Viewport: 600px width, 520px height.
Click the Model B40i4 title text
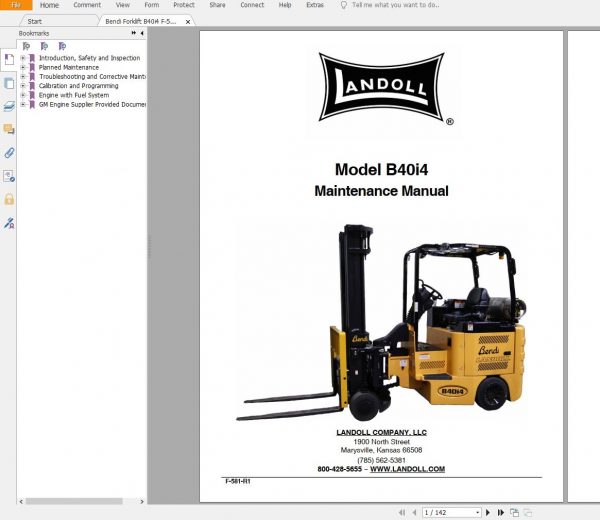(x=382, y=170)
